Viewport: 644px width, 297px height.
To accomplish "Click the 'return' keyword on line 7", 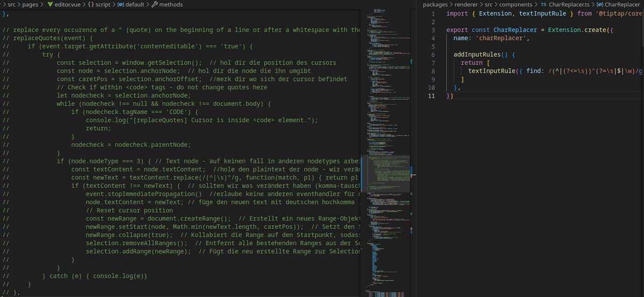I will coord(472,63).
